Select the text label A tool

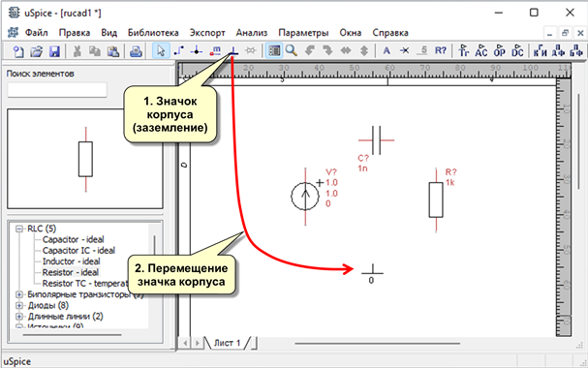click(x=387, y=50)
